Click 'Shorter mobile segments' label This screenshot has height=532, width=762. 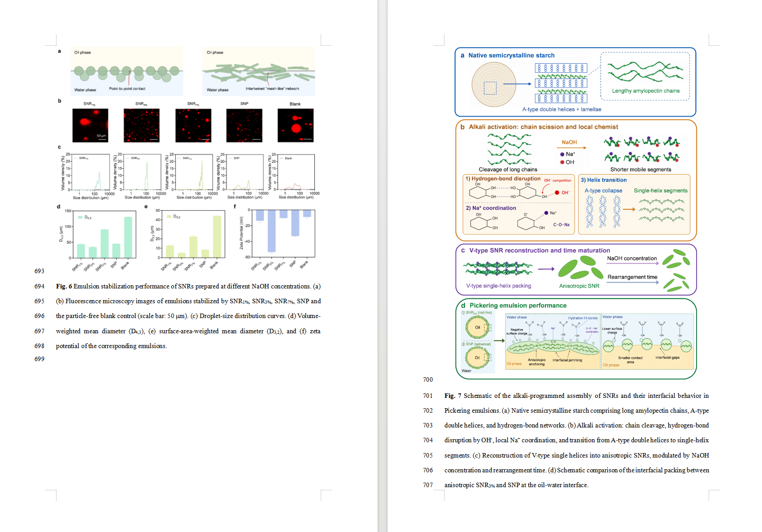click(640, 170)
